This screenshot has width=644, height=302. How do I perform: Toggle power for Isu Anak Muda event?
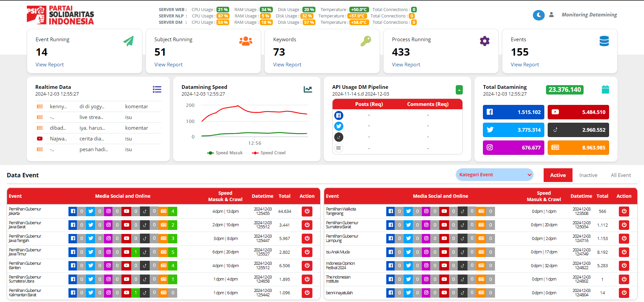pos(624,252)
